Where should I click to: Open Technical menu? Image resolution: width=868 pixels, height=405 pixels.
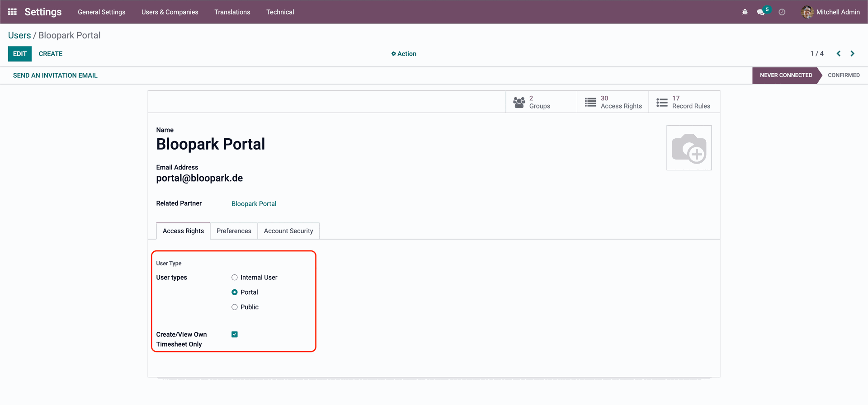280,12
